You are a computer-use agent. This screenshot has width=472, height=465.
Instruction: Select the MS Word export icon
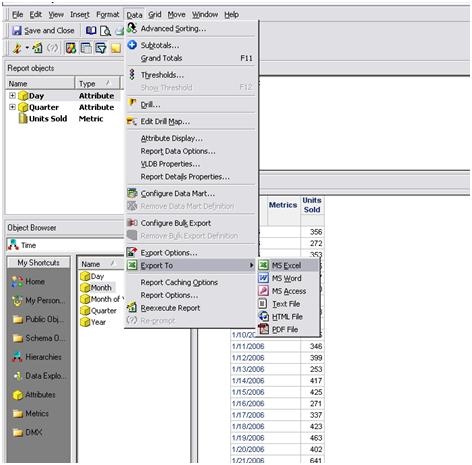click(x=263, y=278)
